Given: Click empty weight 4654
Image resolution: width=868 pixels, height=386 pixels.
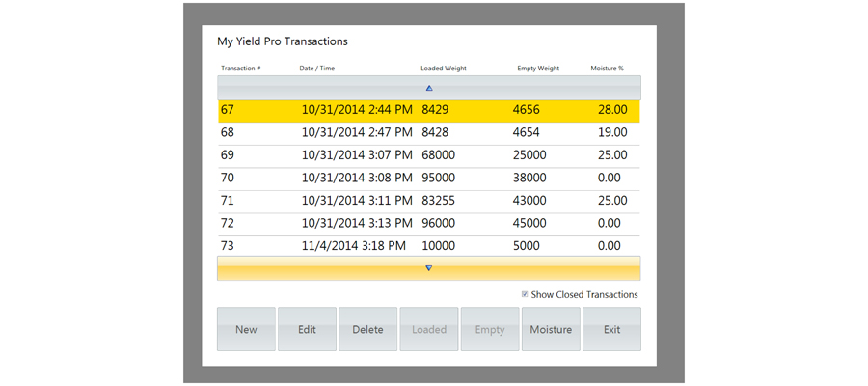Looking at the screenshot, I should [526, 132].
